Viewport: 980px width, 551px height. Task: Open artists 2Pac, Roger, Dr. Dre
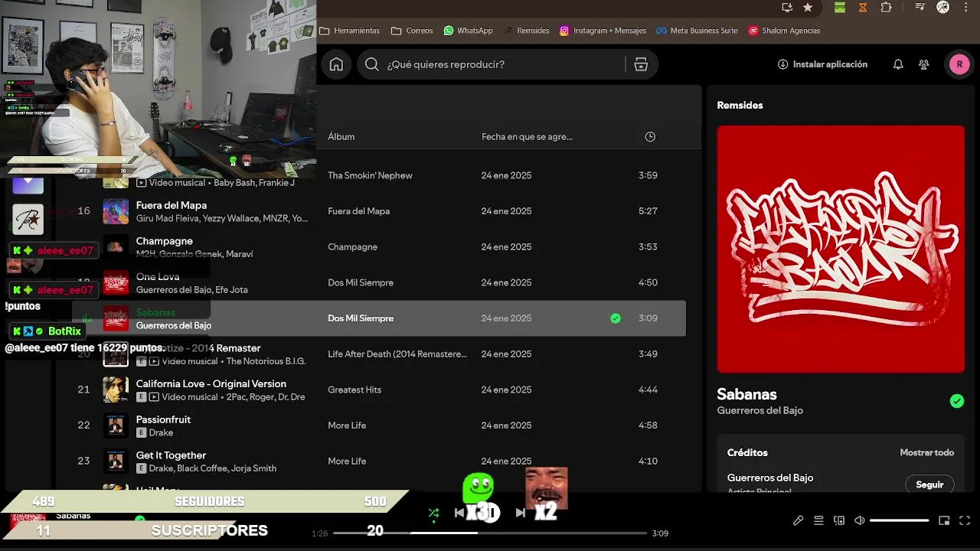[266, 397]
